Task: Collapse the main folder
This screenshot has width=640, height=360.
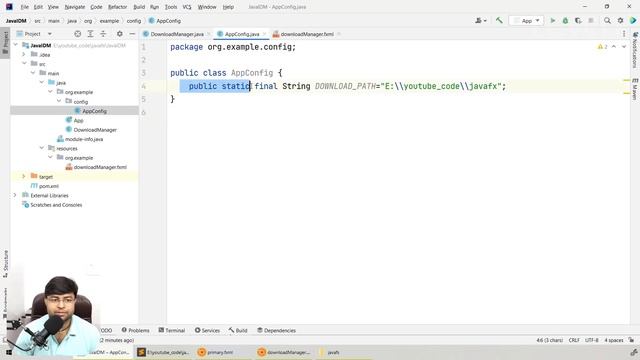Action: click(x=33, y=73)
